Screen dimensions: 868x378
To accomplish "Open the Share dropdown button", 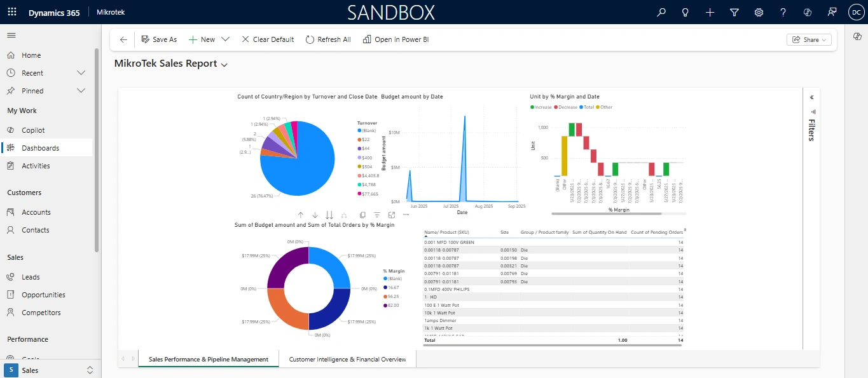I will coord(809,39).
